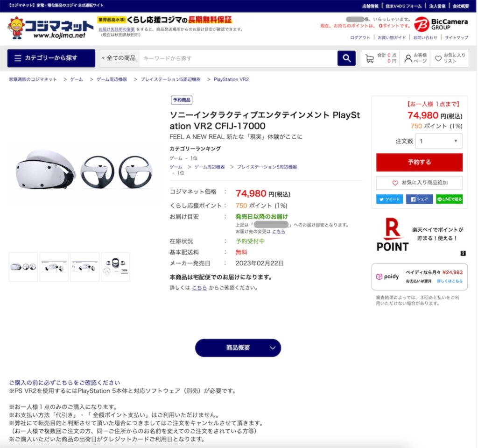This screenshot has width=478, height=448.
Task: Open 店舗情報 in the top bar
Action: 370,6
